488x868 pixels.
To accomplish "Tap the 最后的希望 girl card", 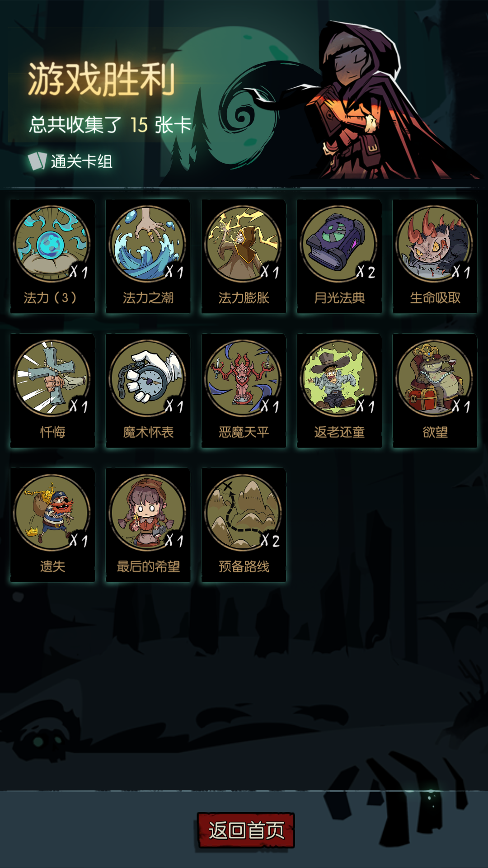I will coord(148,525).
